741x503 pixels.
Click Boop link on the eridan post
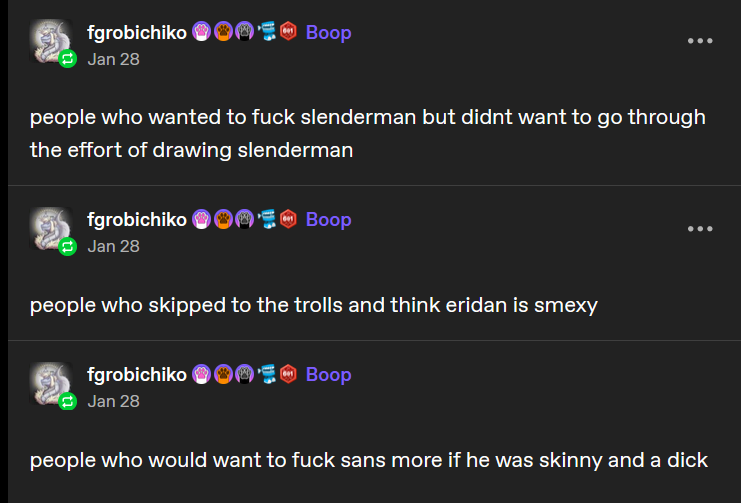click(x=328, y=219)
